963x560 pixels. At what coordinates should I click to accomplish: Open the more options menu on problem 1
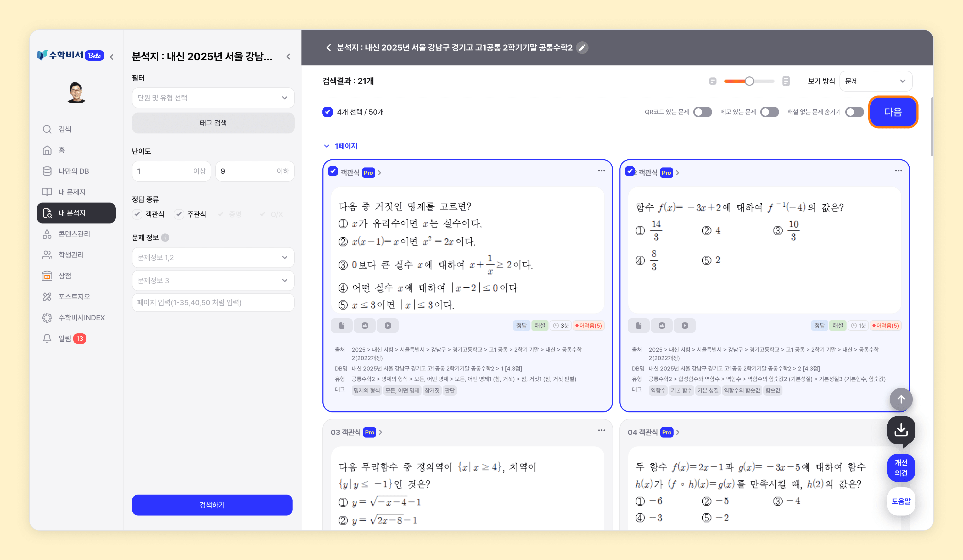tap(602, 170)
